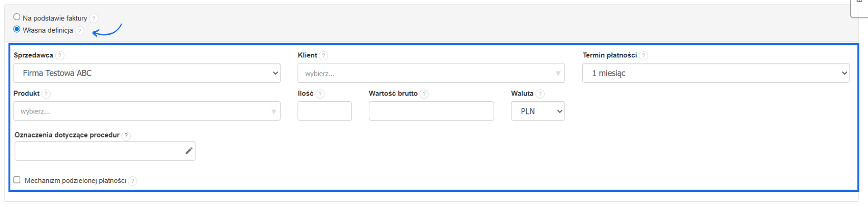Select the Własna definicja radio option
Image resolution: width=868 pixels, height=205 pixels.
click(x=17, y=29)
